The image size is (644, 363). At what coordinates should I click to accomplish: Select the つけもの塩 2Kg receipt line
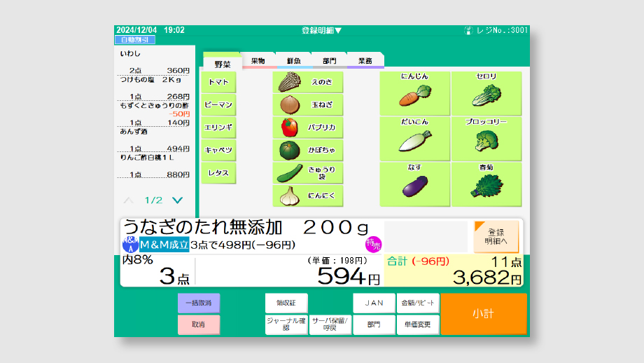coord(154,88)
